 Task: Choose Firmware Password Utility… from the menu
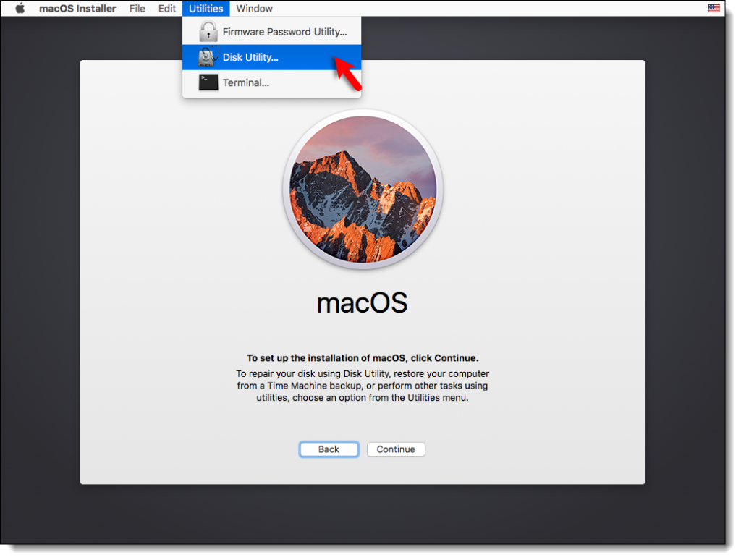(x=272, y=32)
